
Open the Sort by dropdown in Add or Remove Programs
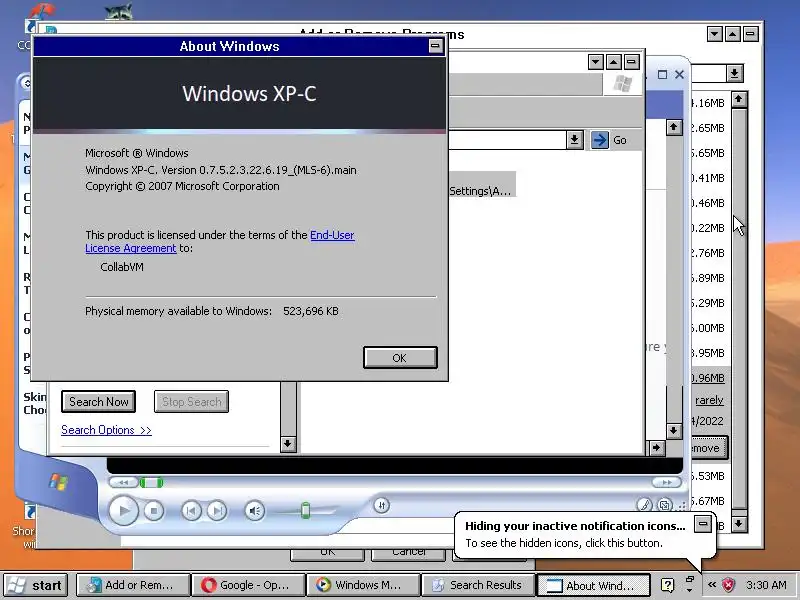click(734, 73)
